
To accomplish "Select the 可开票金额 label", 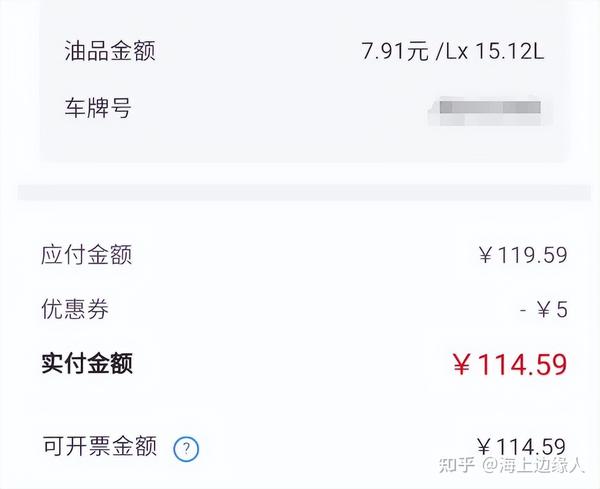I will [99, 446].
